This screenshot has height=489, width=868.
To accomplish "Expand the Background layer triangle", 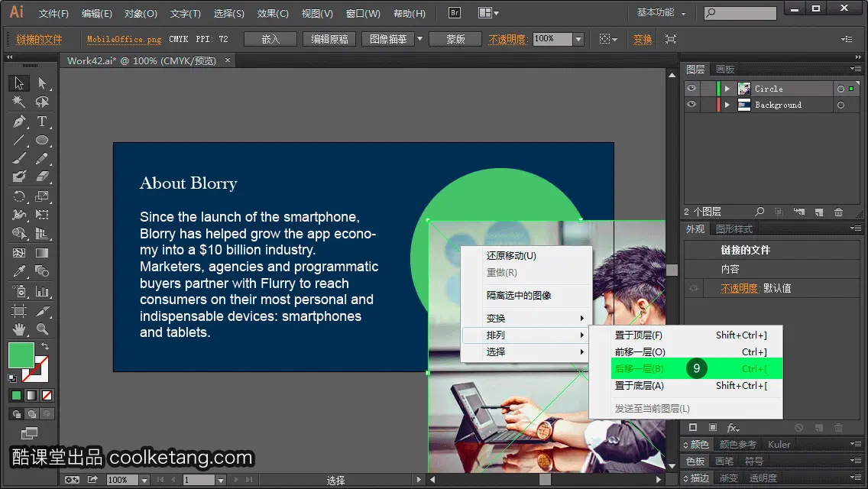I will click(x=727, y=105).
